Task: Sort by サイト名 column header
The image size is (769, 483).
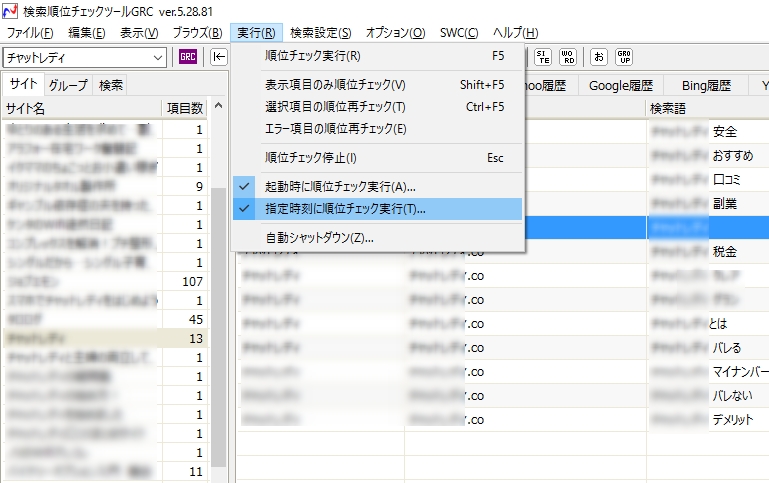Action: tap(82, 108)
